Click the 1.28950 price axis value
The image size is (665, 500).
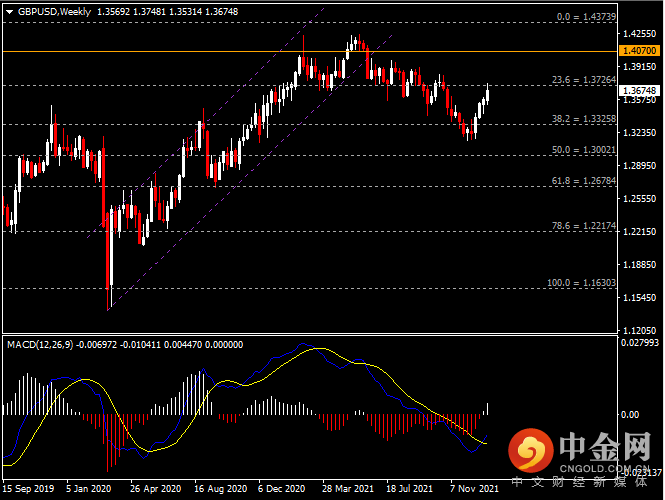(x=639, y=165)
